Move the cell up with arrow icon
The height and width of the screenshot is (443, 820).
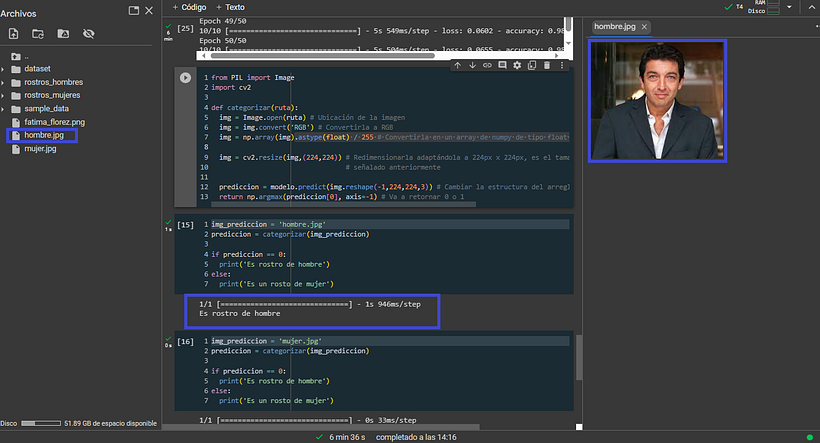pos(457,65)
